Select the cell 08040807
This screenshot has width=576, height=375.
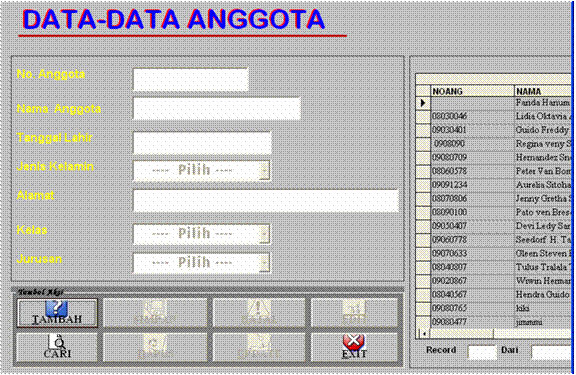472,267
